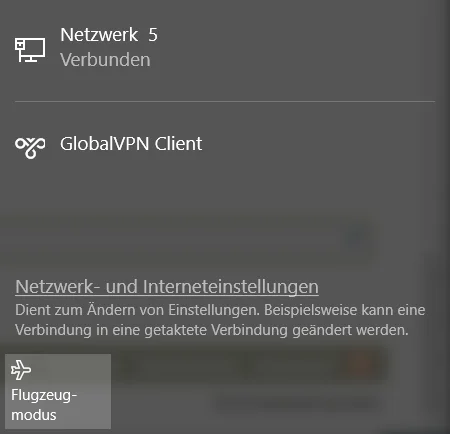Expand the Netzwerk 5 wired connection details
The width and height of the screenshot is (450, 434).
tap(225, 47)
